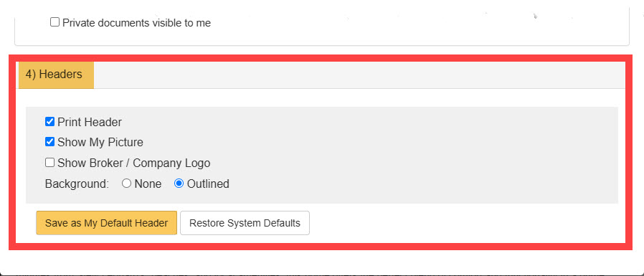Click the gray title bar beside Headers tab
The width and height of the screenshot is (644, 276).
coord(359,75)
